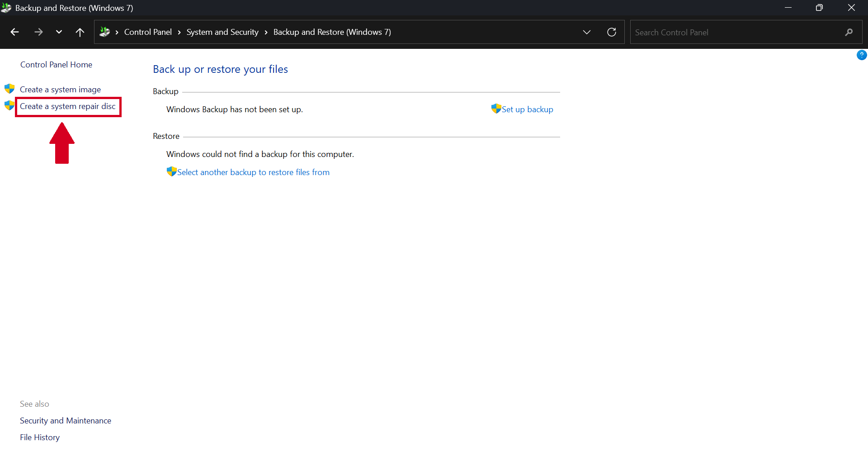Click the shield icon beside Create a system image
This screenshot has height=456, width=868.
coord(9,89)
